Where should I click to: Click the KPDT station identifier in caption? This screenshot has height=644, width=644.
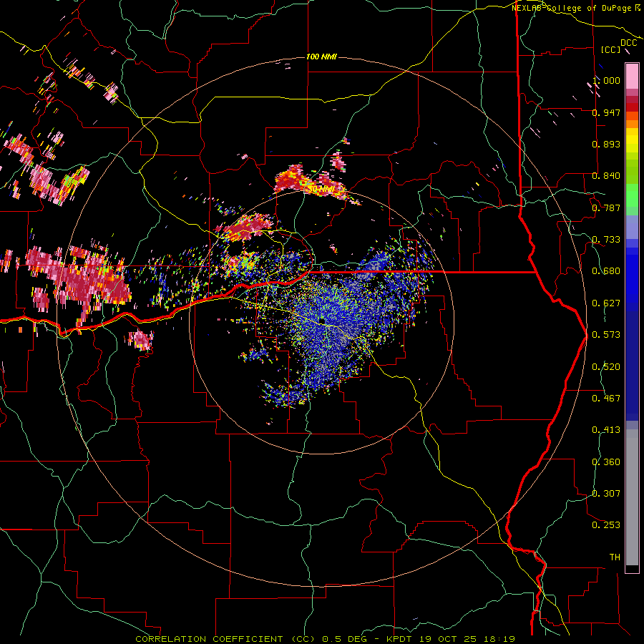[x=398, y=639]
